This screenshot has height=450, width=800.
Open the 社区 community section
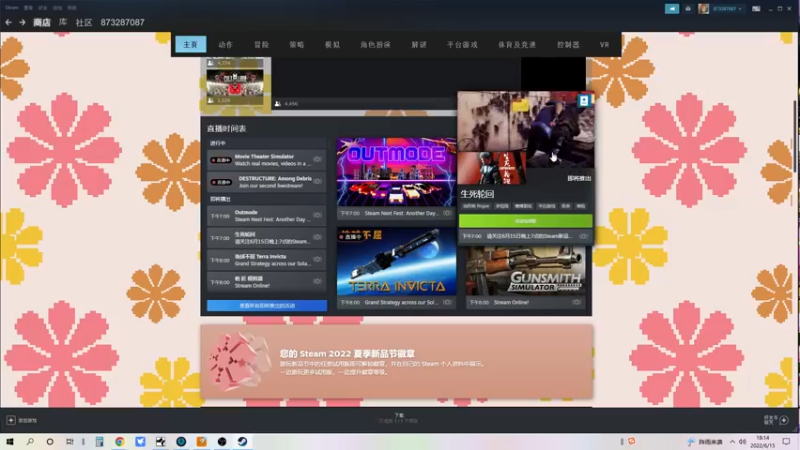click(84, 22)
